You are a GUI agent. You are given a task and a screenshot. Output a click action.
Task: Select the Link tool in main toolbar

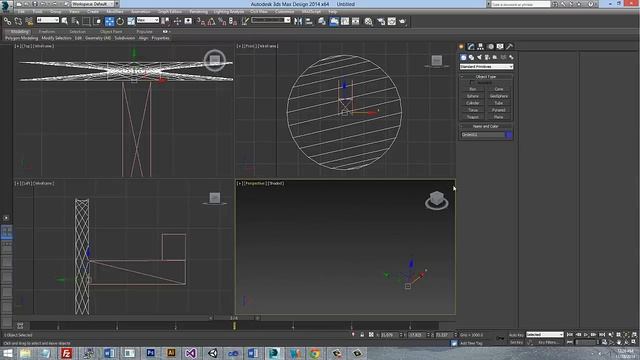tap(7, 21)
